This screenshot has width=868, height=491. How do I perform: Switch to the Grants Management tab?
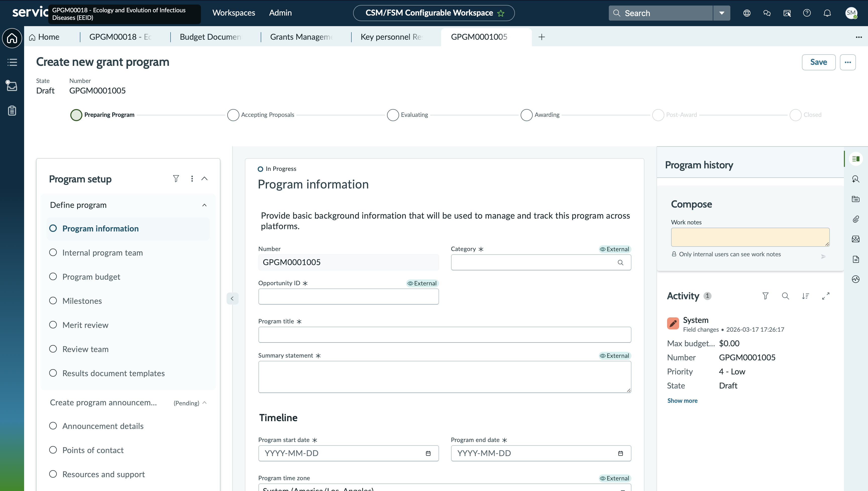[301, 37]
